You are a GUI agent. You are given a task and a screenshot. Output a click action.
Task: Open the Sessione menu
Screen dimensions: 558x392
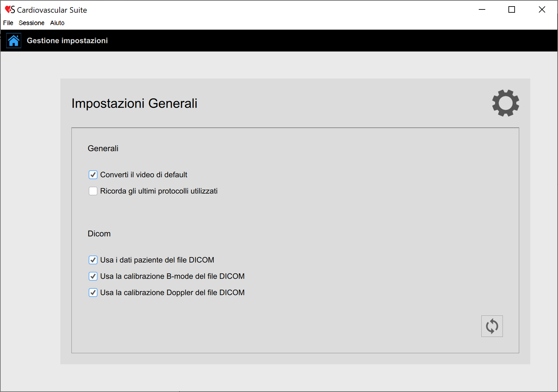(31, 23)
